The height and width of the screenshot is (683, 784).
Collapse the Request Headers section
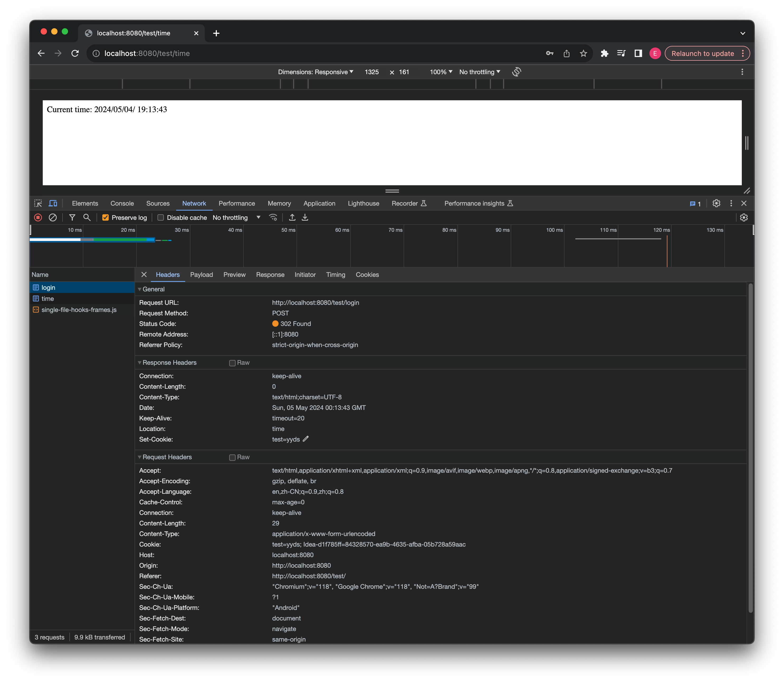point(140,457)
